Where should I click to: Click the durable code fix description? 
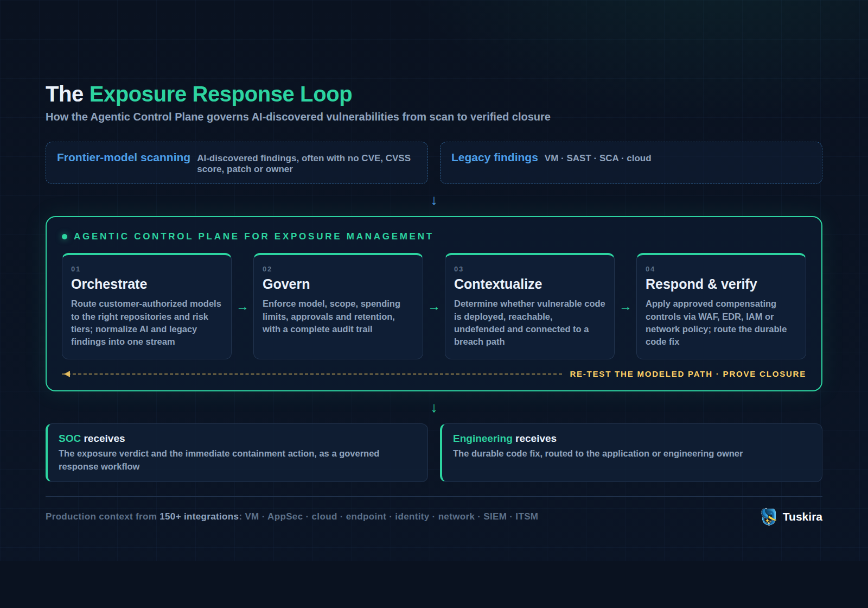click(598, 453)
